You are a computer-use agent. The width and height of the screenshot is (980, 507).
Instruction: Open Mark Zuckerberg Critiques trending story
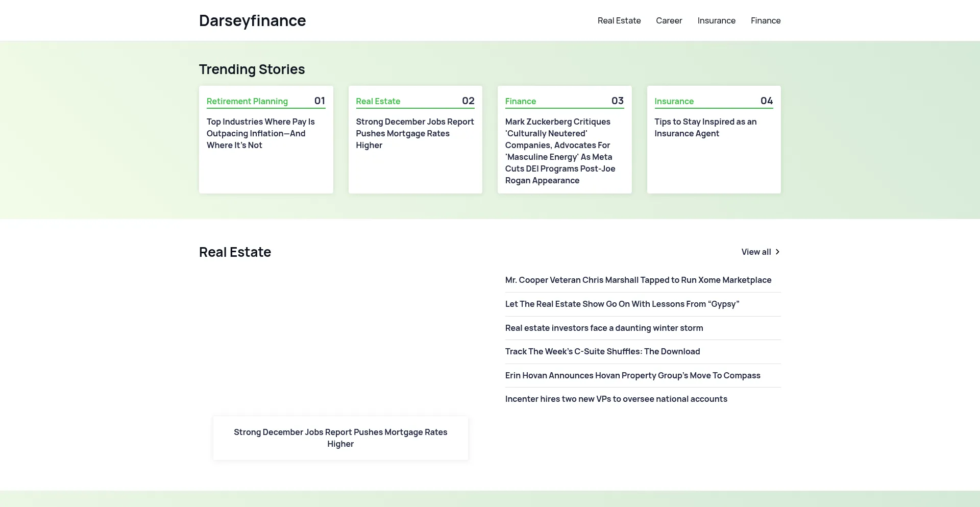click(560, 151)
